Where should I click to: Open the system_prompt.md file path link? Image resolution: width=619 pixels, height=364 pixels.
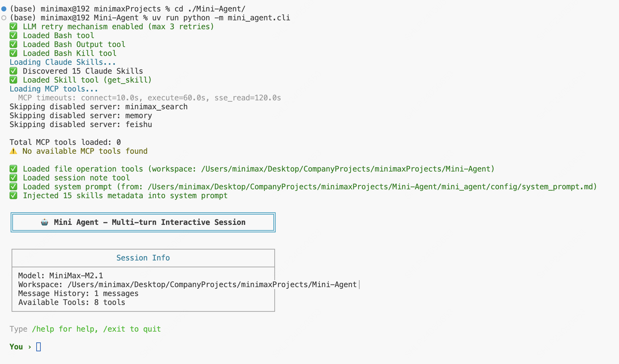click(x=372, y=187)
